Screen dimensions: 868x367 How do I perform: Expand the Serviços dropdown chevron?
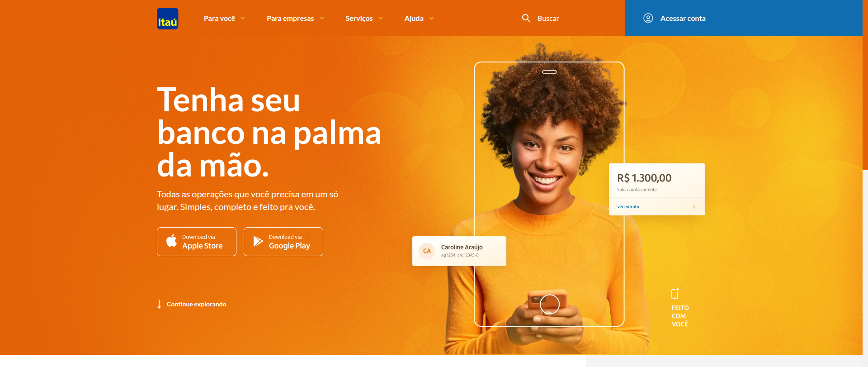[x=381, y=19]
